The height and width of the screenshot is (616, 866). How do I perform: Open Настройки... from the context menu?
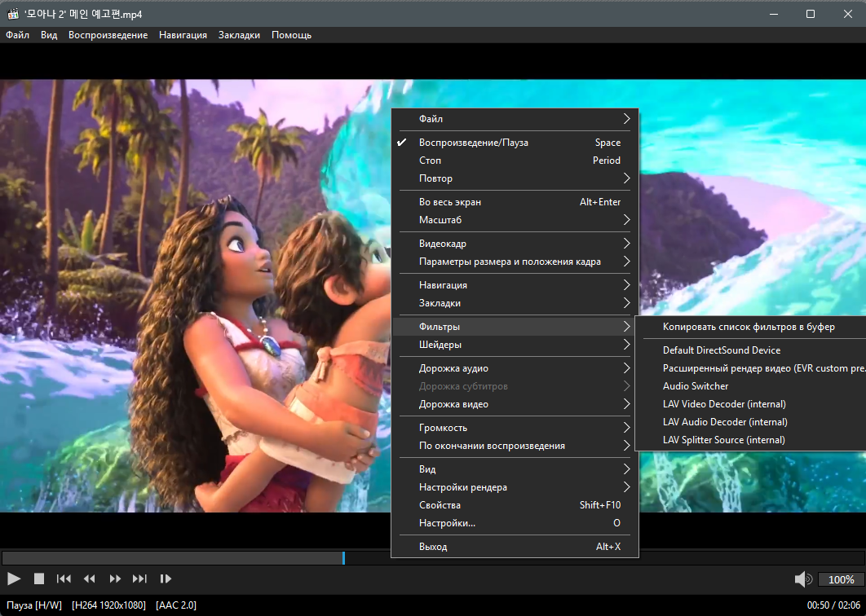[515, 523]
